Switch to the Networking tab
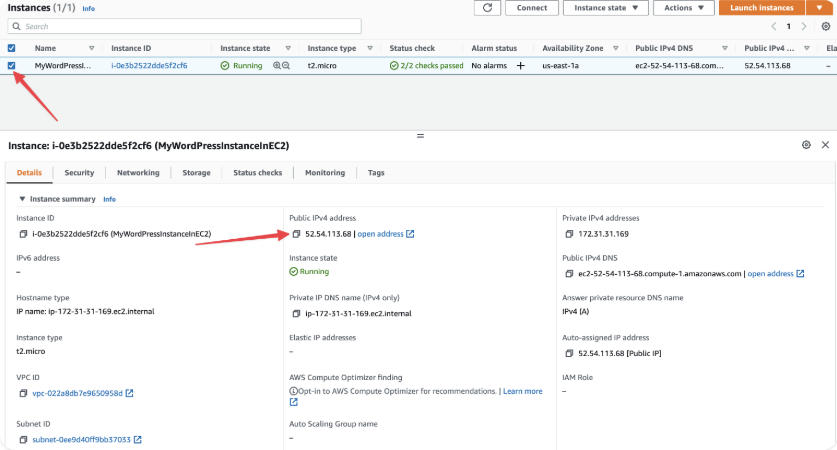The height and width of the screenshot is (450, 837). 138,173
